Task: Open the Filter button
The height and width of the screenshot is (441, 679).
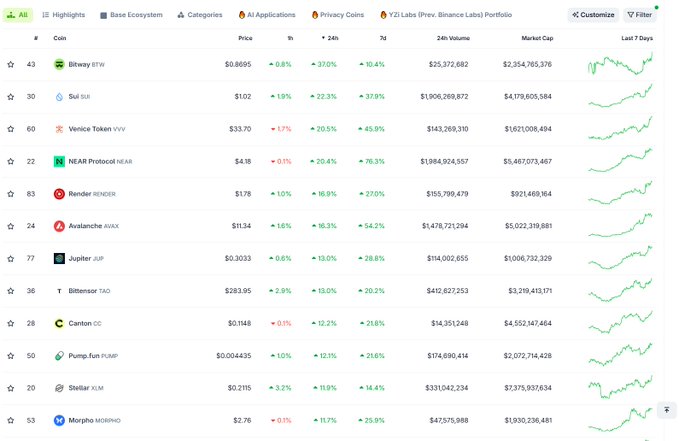Action: [640, 15]
